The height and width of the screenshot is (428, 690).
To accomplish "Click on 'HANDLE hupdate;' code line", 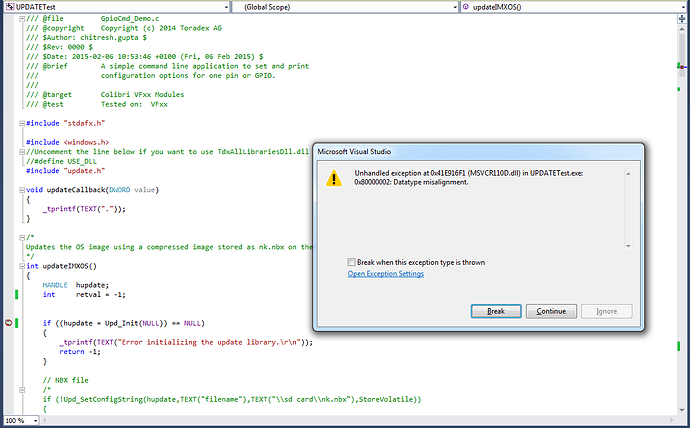I will (x=76, y=285).
